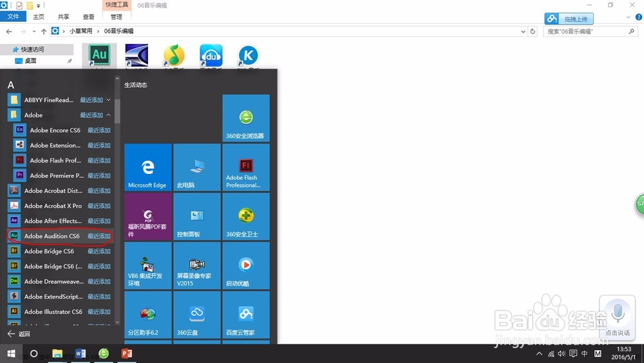Open the 360安全浏览器 tile
Screen dimensions: 644x363
pyautogui.click(x=246, y=118)
